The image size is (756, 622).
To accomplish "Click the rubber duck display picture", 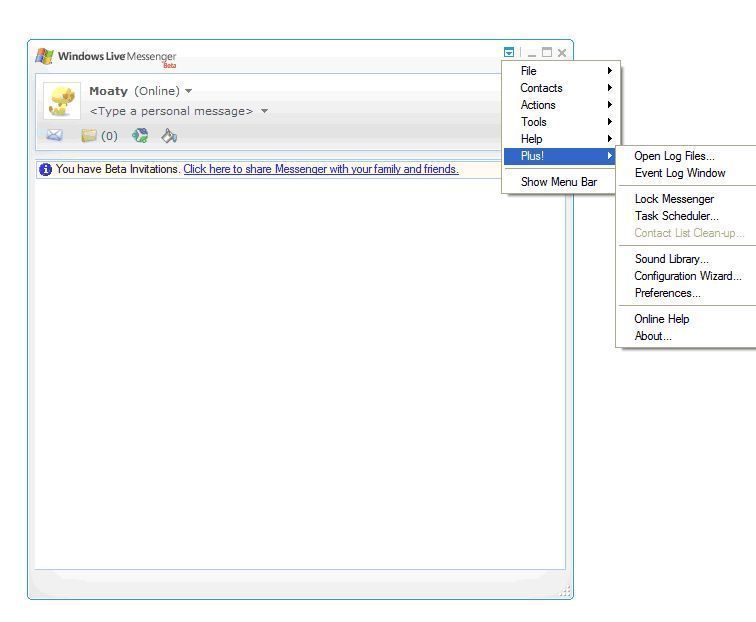I will click(x=63, y=100).
